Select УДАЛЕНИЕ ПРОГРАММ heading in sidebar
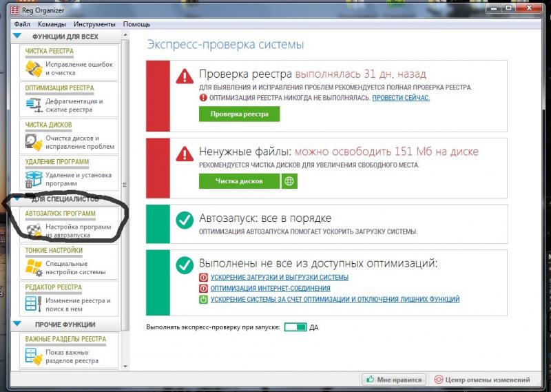 (x=57, y=162)
